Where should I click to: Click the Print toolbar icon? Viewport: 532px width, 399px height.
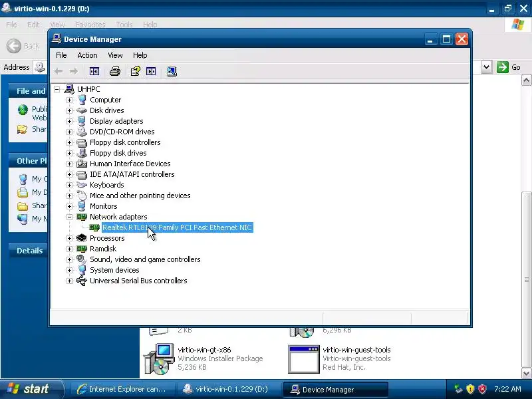[115, 71]
